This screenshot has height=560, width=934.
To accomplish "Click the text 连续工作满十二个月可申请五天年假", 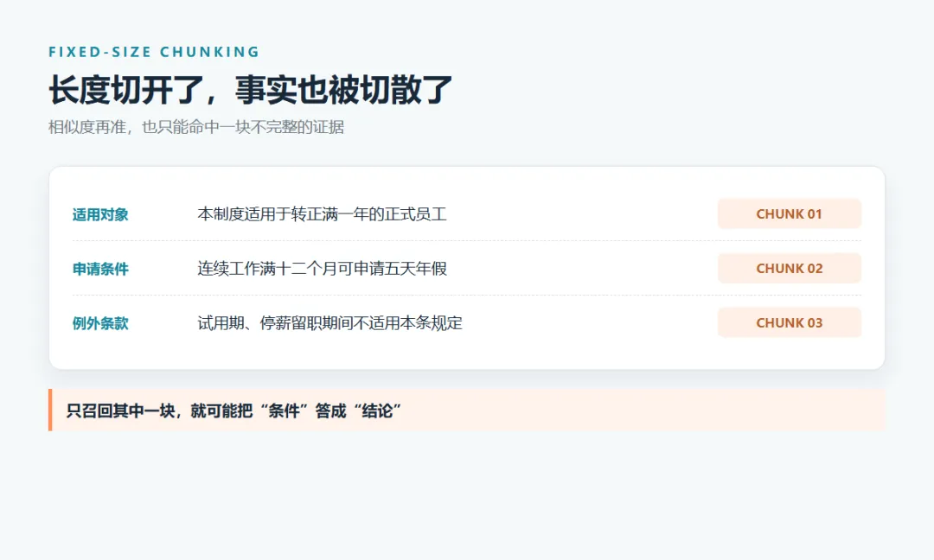I will pos(322,269).
